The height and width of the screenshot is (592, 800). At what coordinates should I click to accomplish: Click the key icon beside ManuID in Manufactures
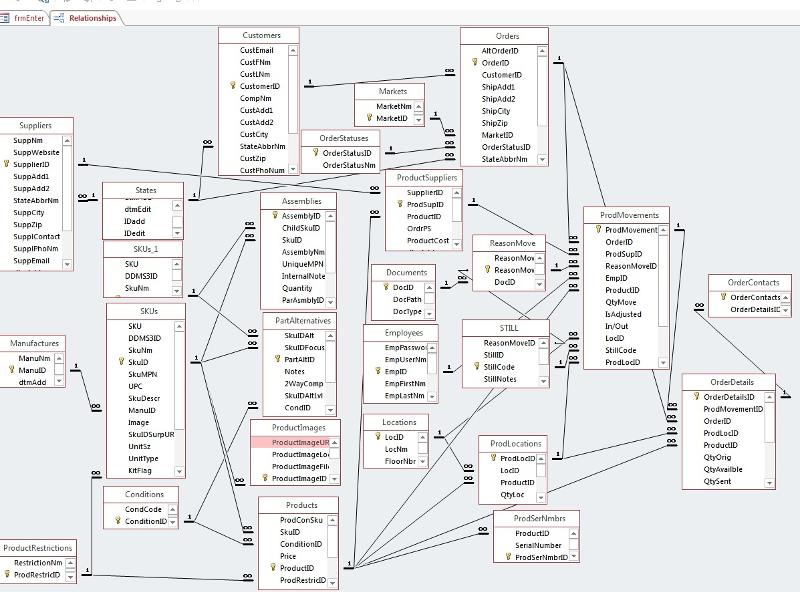pyautogui.click(x=11, y=369)
